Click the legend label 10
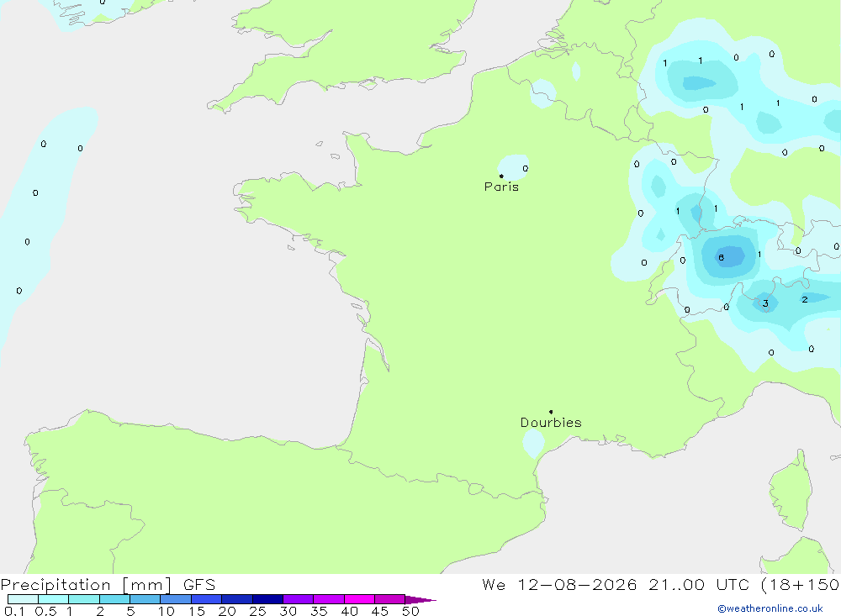The height and width of the screenshot is (616, 841). 167,611
